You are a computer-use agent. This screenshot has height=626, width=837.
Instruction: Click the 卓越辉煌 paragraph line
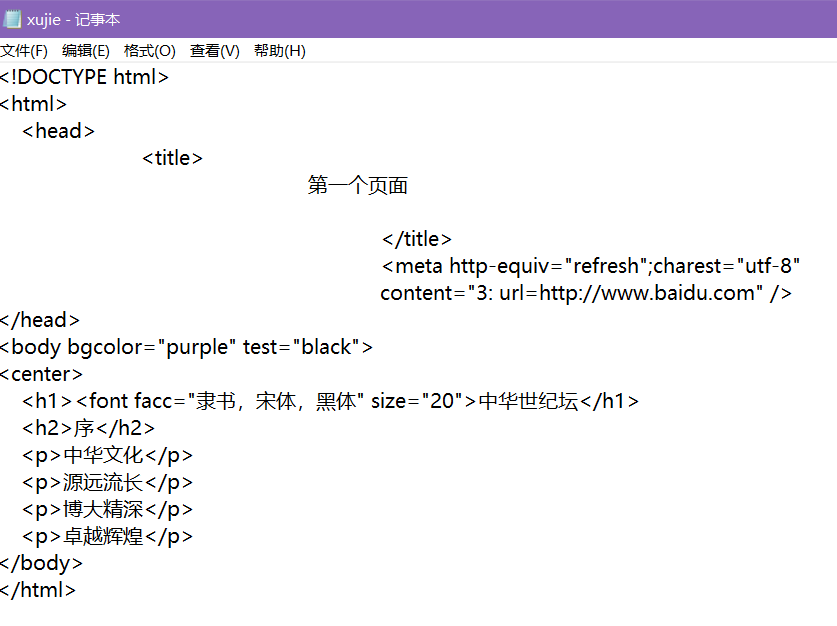click(x=104, y=536)
